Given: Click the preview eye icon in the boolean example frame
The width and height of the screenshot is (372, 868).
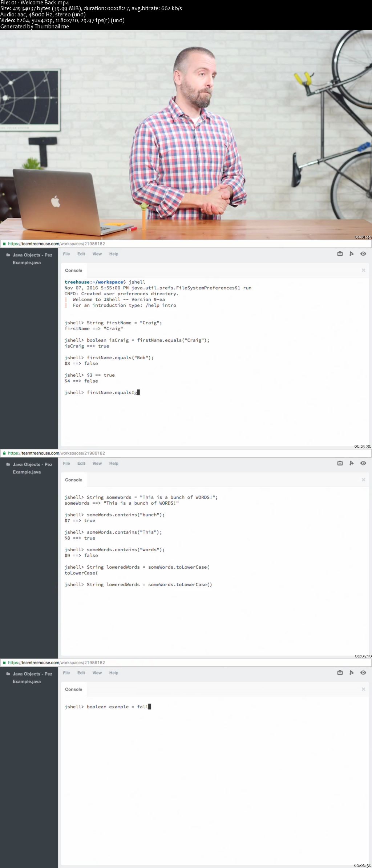Looking at the screenshot, I should (x=363, y=673).
